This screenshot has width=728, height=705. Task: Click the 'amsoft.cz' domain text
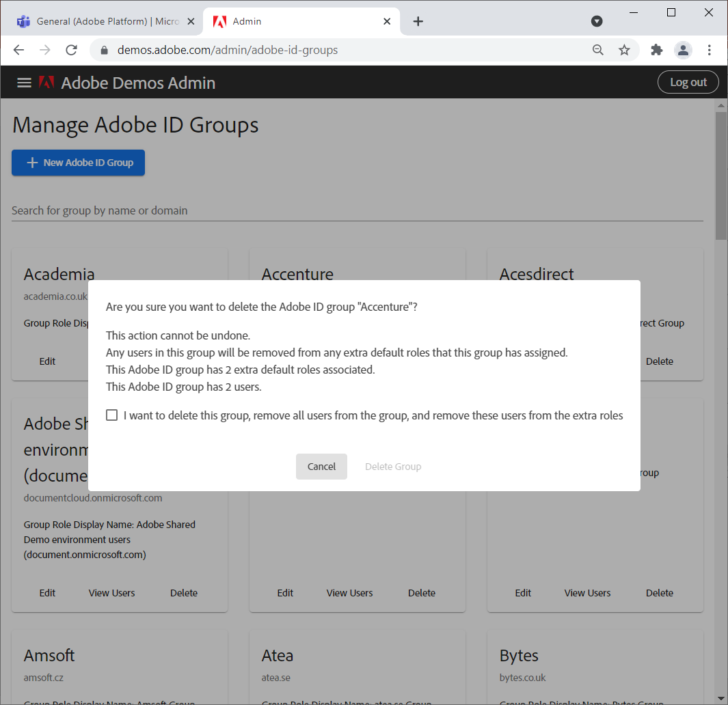[x=44, y=678]
